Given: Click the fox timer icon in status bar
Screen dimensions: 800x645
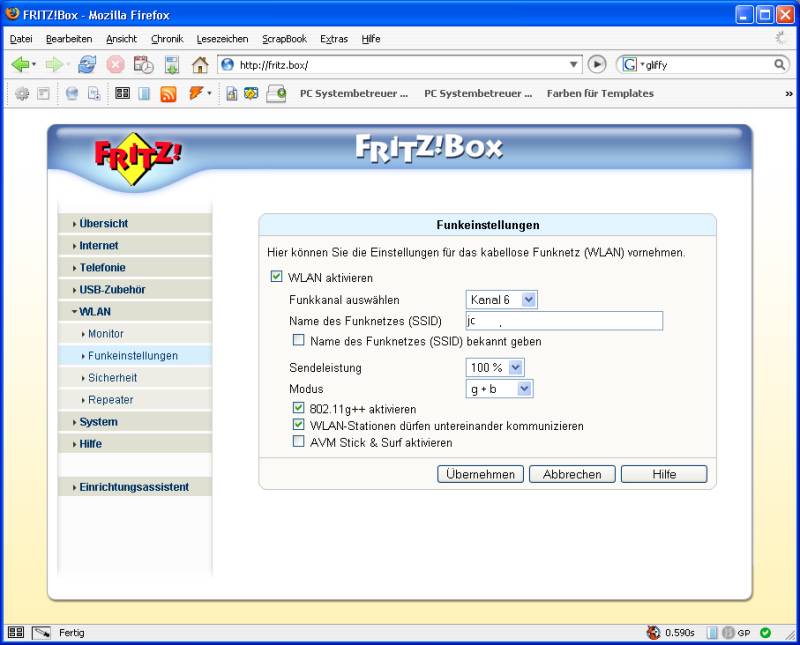Looking at the screenshot, I should point(653,633).
